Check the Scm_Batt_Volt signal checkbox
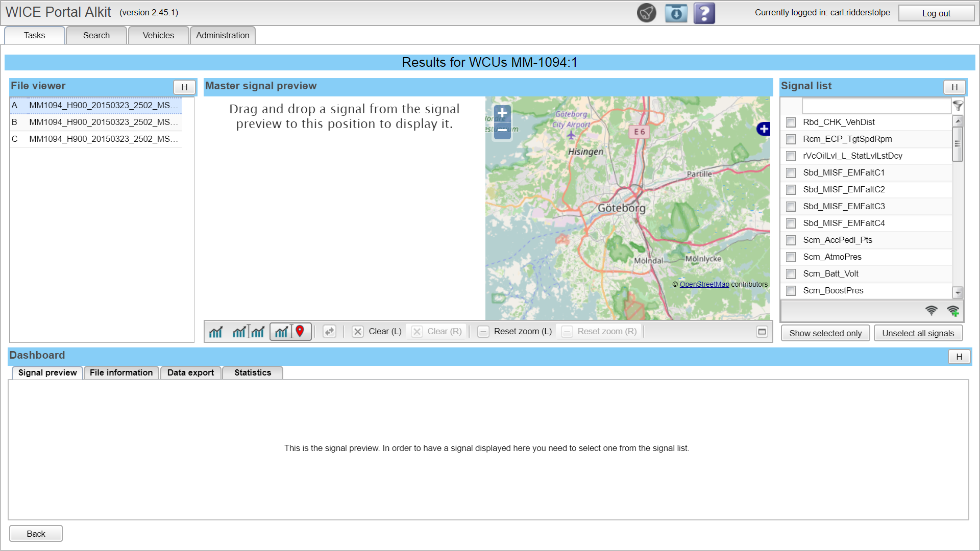 pyautogui.click(x=791, y=274)
